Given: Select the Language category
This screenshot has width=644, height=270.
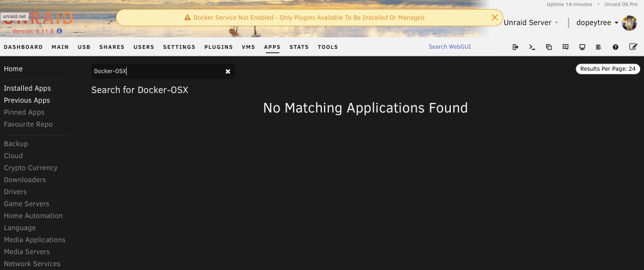Looking at the screenshot, I should coord(20,228).
